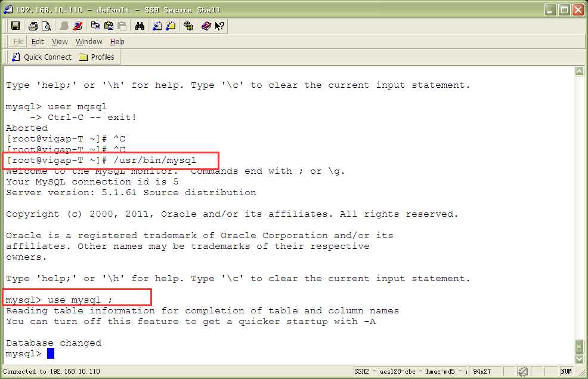Viewport: 588px width, 379px height.
Task: Open the File menu
Action: (x=18, y=42)
